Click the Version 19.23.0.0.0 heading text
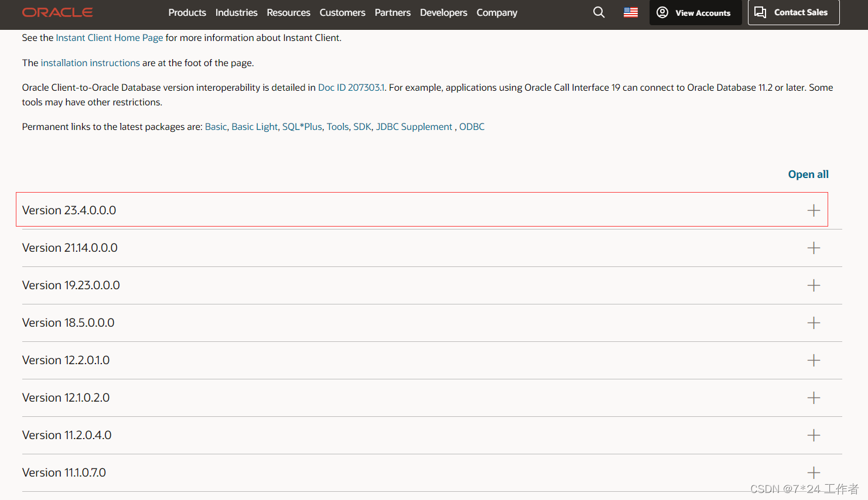The width and height of the screenshot is (868, 500). point(71,285)
